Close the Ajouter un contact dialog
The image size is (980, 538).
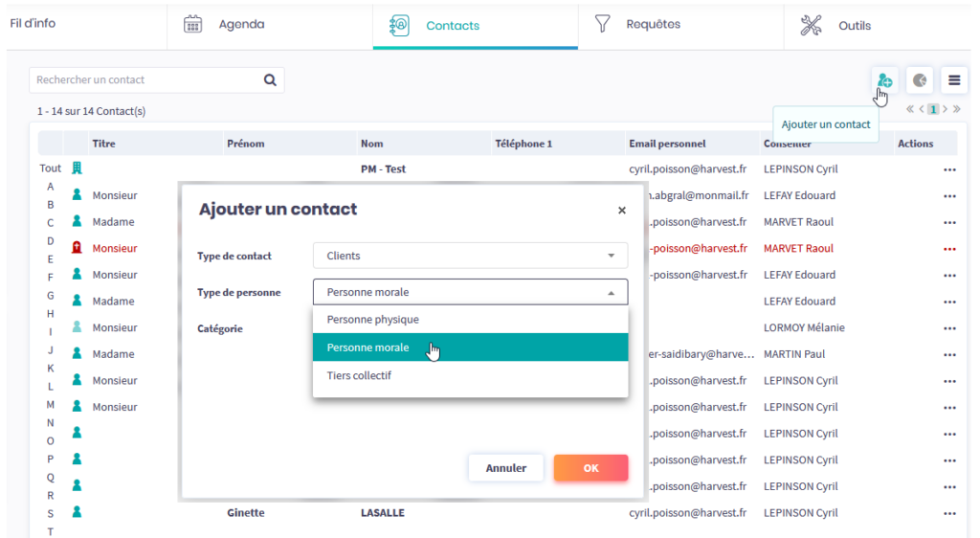coord(621,211)
